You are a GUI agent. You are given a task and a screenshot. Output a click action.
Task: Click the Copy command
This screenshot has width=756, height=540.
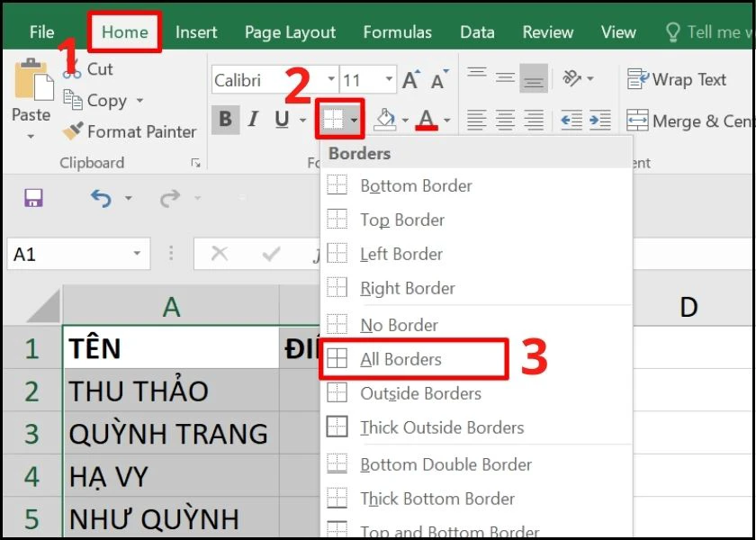pyautogui.click(x=95, y=101)
